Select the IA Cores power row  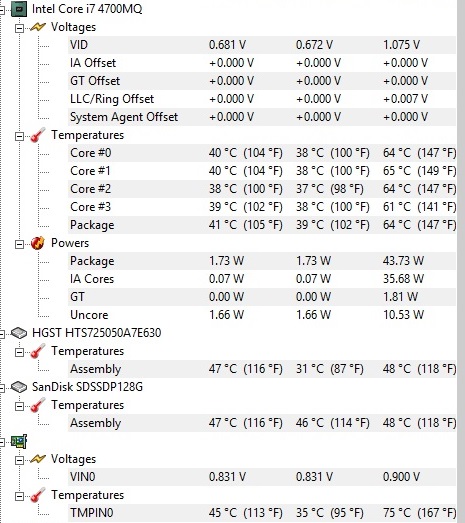click(x=262, y=279)
